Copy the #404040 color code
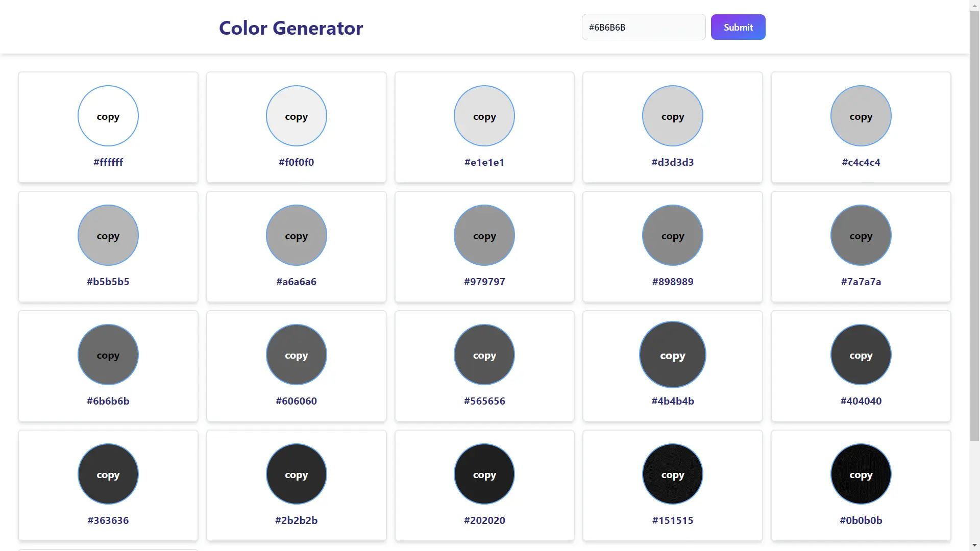Image resolution: width=980 pixels, height=551 pixels. [861, 355]
